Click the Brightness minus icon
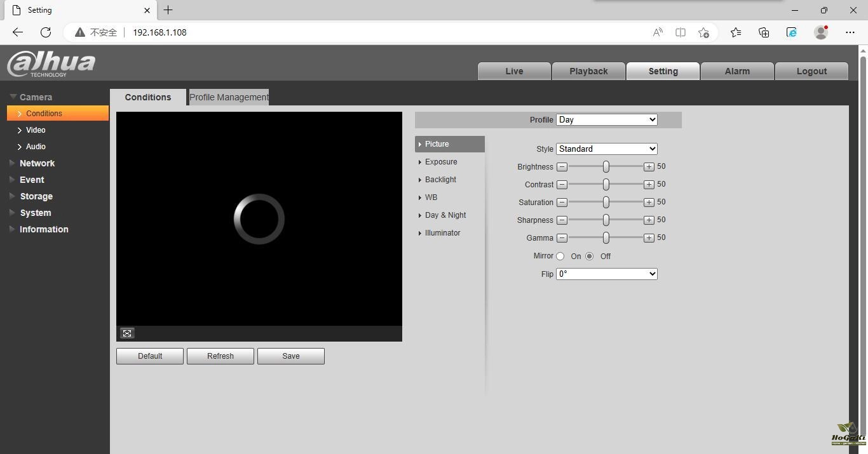Image resolution: width=868 pixels, height=454 pixels. [562, 167]
